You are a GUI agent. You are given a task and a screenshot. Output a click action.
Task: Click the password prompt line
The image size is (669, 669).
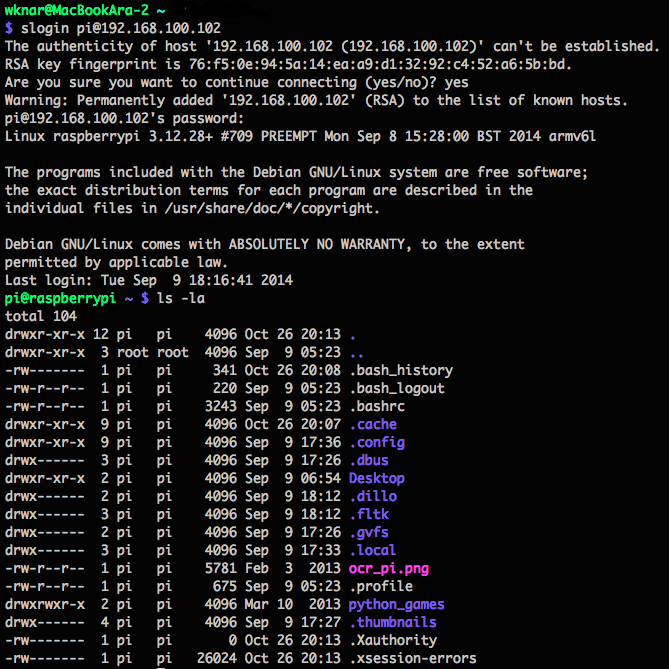(x=124, y=118)
